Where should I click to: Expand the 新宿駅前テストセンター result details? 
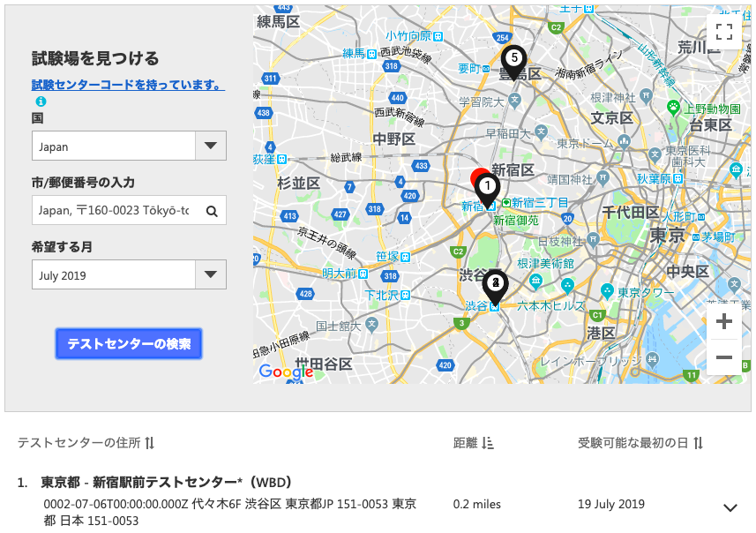[x=730, y=507]
